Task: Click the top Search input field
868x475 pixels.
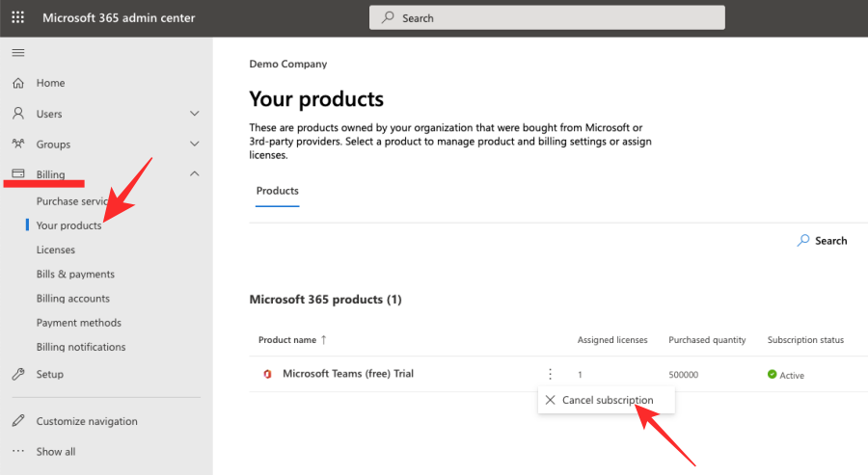Action: pos(546,17)
